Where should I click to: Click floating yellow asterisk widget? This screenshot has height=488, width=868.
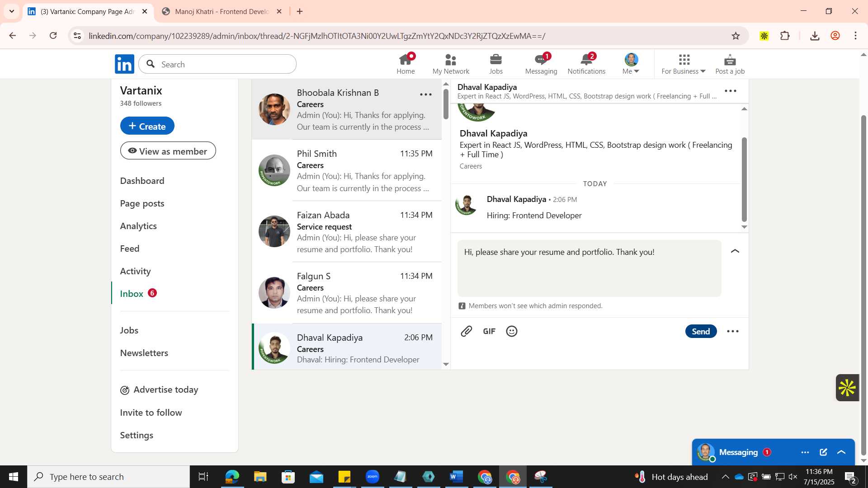point(847,388)
